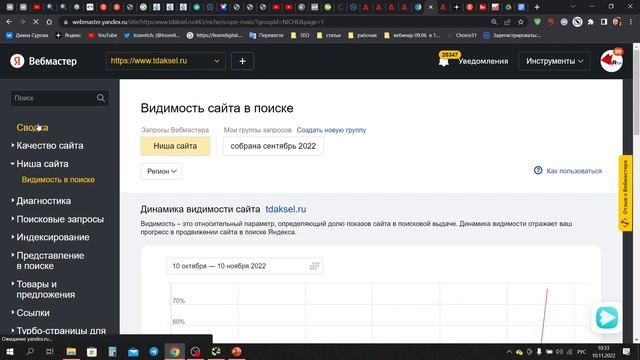
Task: Stop loading the page
Action: (x=36, y=22)
